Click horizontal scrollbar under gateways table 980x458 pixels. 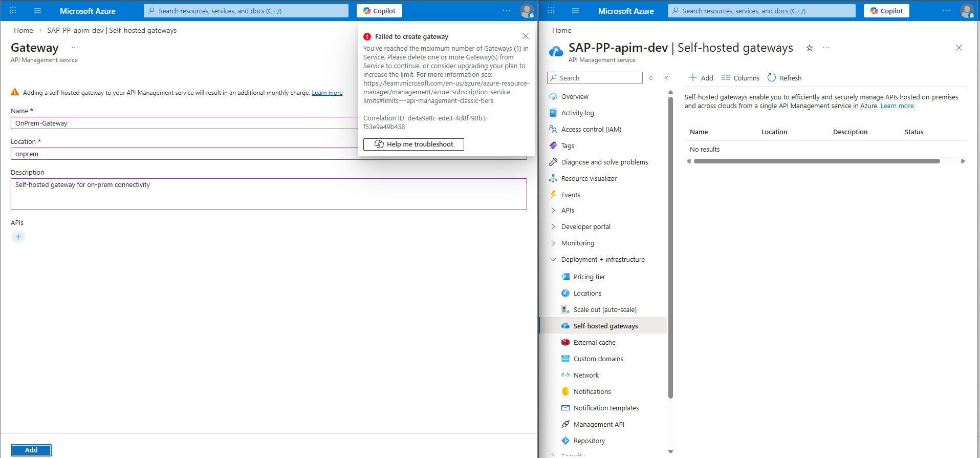coord(817,161)
